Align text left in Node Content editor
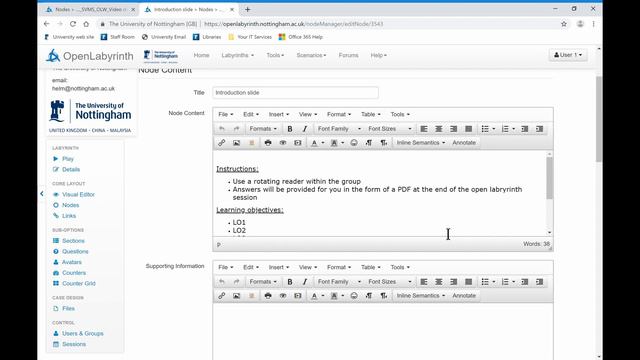This screenshot has height=360, width=640. (x=424, y=129)
